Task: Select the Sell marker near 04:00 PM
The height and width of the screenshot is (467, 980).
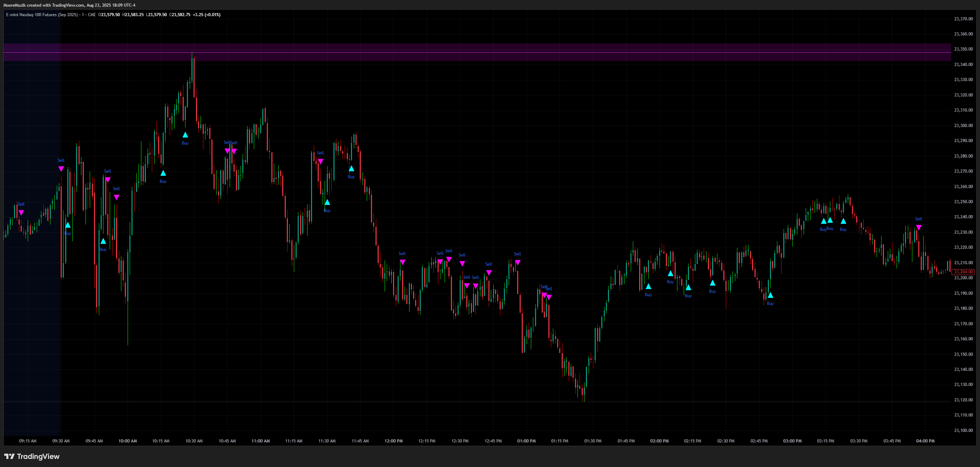Action: pyautogui.click(x=918, y=227)
